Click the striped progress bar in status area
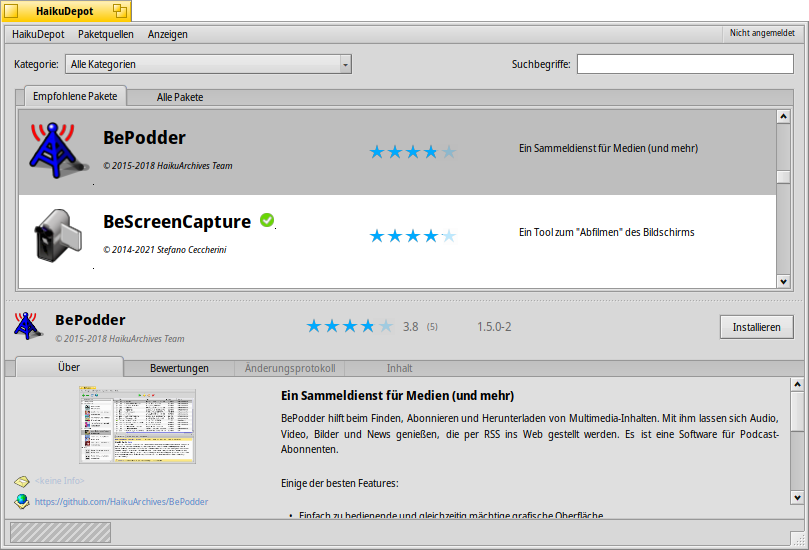Image resolution: width=809 pixels, height=550 pixels. (60, 532)
